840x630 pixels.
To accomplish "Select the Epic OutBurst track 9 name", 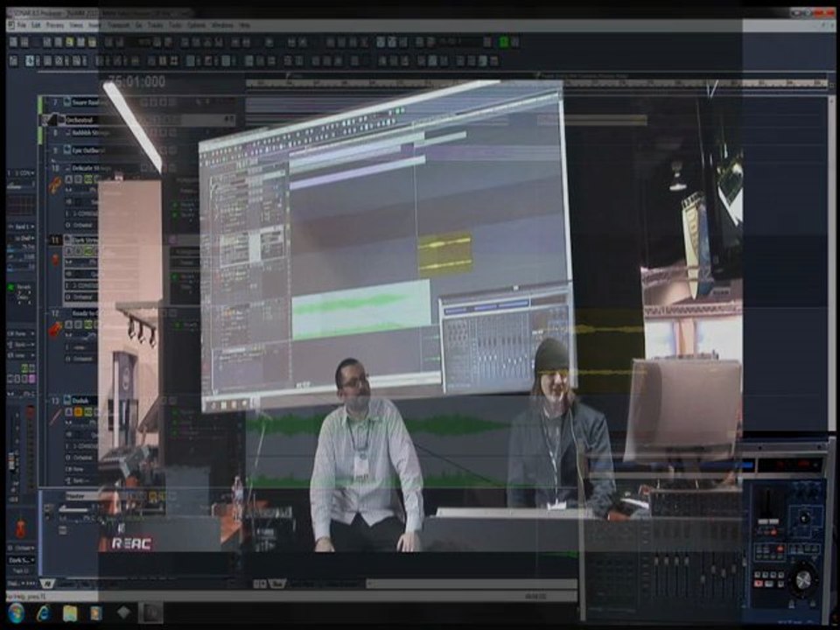I will [88, 150].
